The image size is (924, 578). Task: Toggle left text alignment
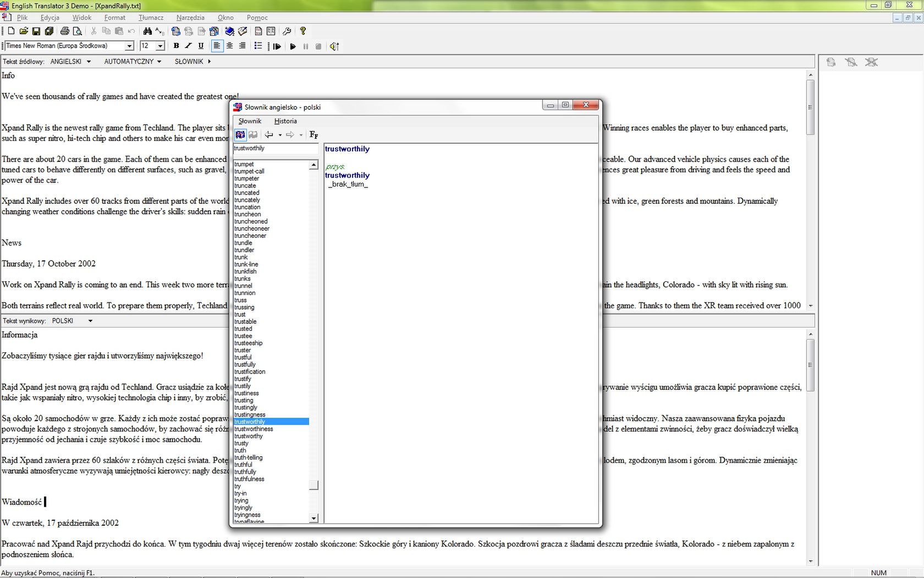click(217, 46)
